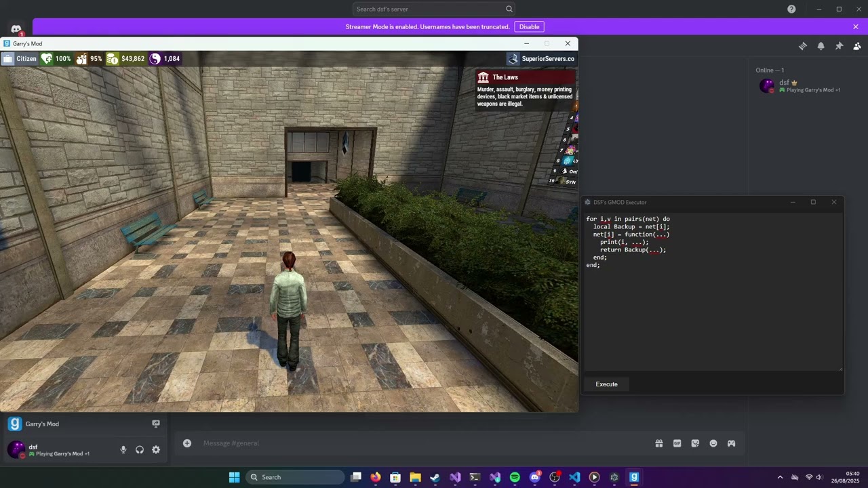
Task: Toggle the Discord member list icon
Action: tap(857, 46)
